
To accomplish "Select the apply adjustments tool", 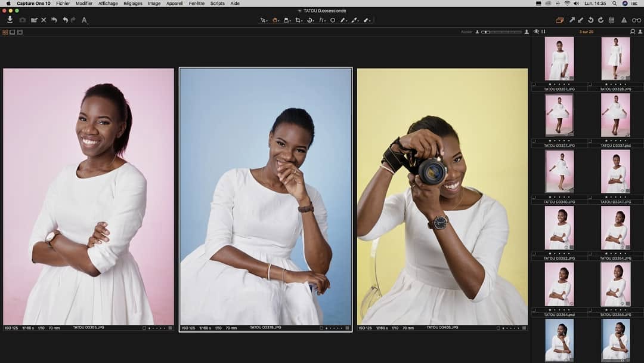I will [x=367, y=20].
